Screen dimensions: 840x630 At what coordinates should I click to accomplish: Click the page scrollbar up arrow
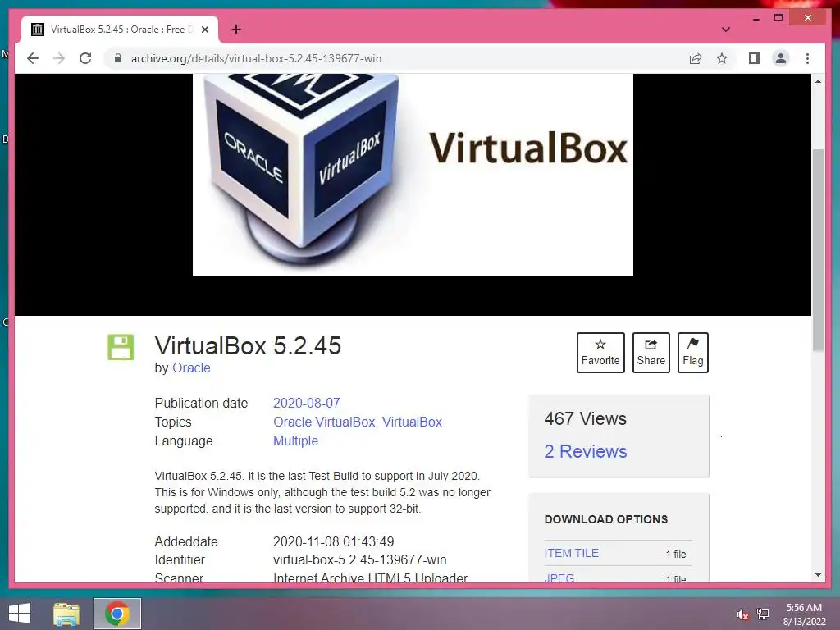coord(818,81)
